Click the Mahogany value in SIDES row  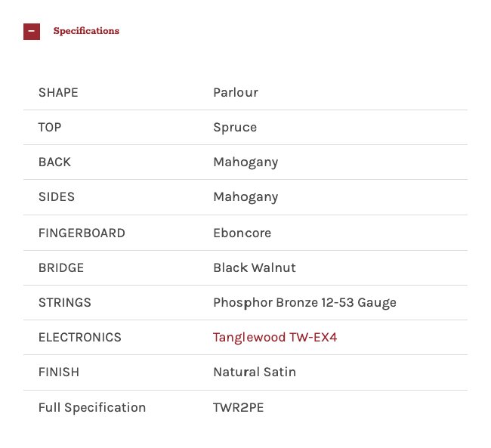pos(246,197)
